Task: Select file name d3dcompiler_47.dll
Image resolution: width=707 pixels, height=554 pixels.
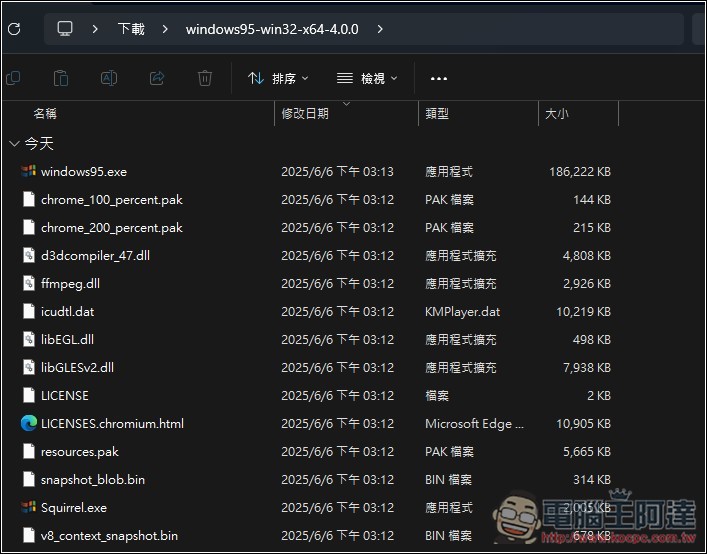Action: point(95,256)
